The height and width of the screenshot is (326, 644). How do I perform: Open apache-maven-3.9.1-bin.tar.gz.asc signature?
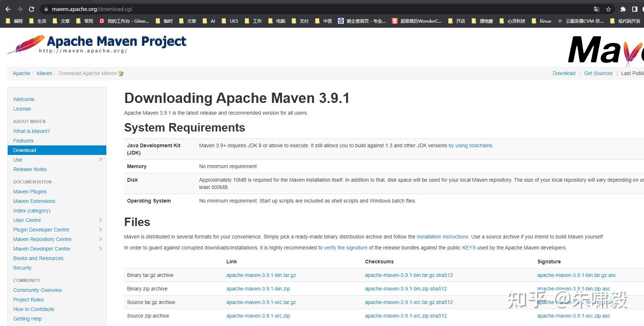(577, 275)
